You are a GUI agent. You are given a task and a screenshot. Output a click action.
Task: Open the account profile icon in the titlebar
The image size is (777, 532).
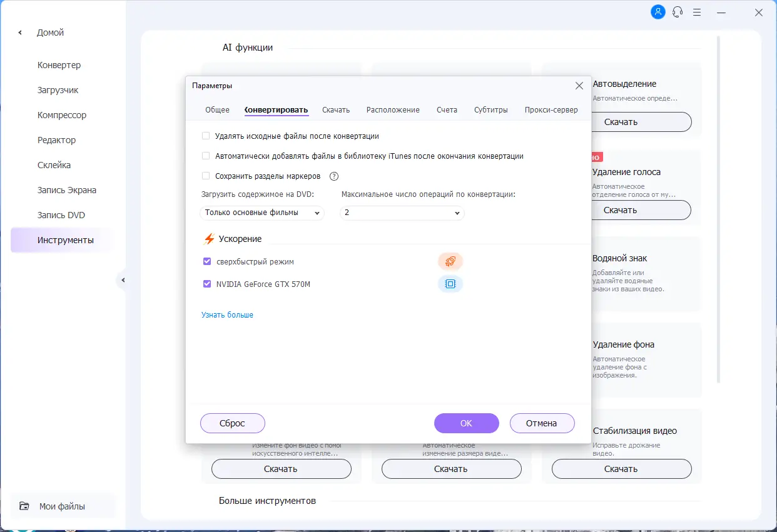[x=658, y=12]
